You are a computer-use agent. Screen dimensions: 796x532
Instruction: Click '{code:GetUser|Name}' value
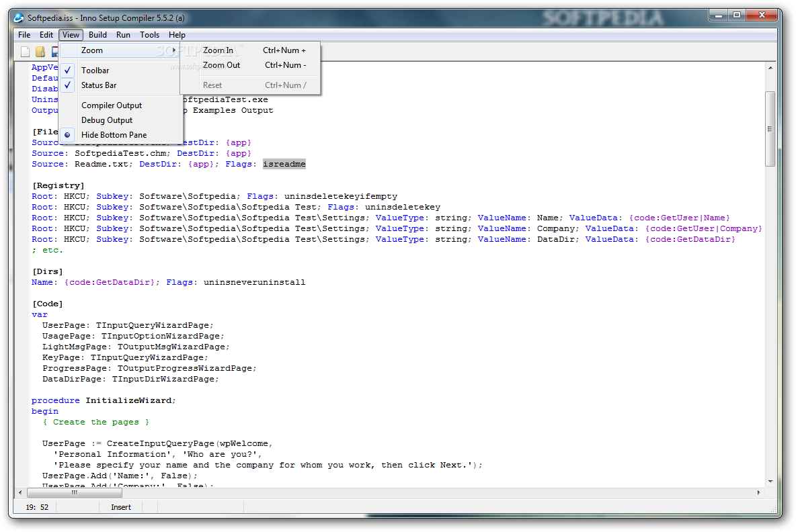(680, 218)
